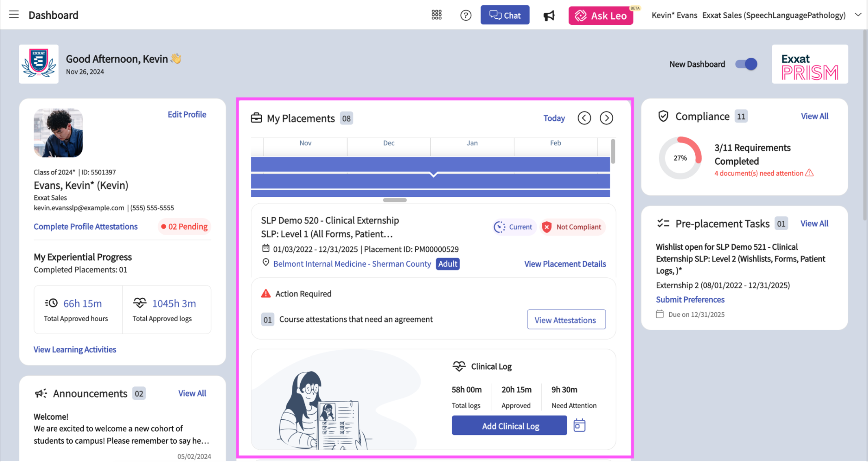This screenshot has height=462, width=868.
Task: Open the announcements megaphone icon in header
Action: pyautogui.click(x=549, y=15)
